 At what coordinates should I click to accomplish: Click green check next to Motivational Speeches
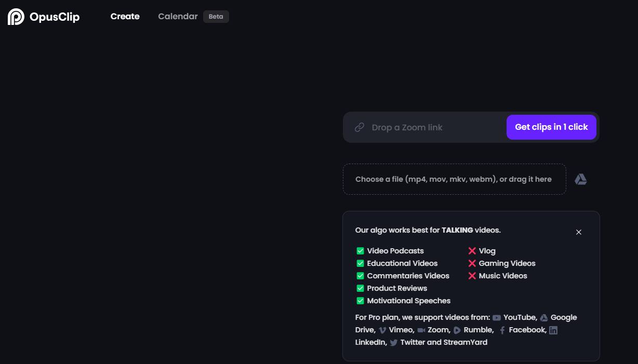[x=360, y=301]
